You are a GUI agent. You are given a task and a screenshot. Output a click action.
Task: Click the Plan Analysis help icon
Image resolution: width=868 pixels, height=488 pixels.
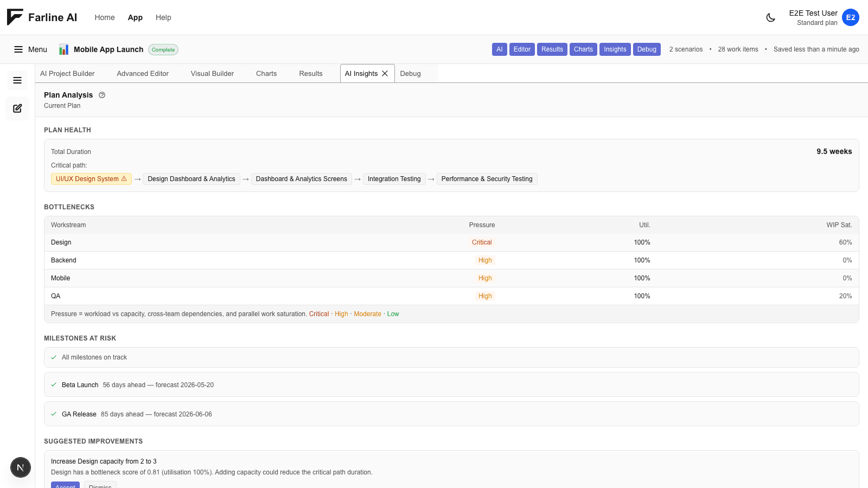pos(102,95)
